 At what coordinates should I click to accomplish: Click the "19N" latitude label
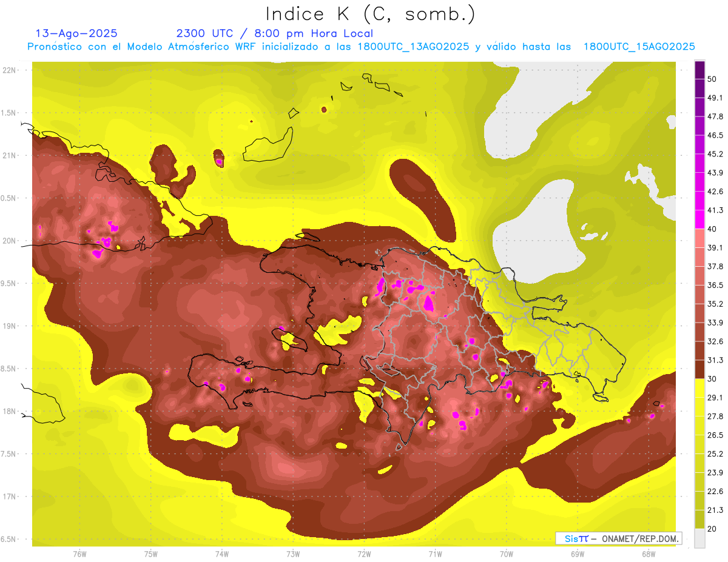10,326
